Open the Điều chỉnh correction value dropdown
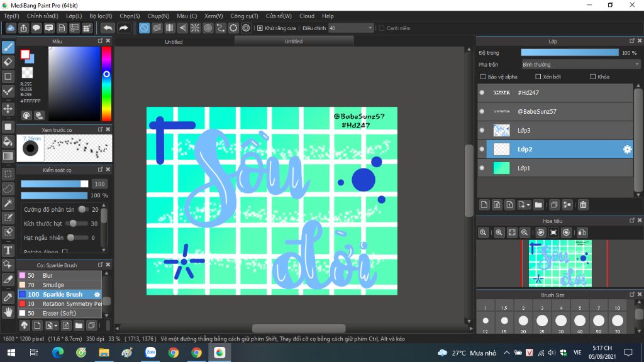Viewport: 644px width, 362px height. click(351, 28)
